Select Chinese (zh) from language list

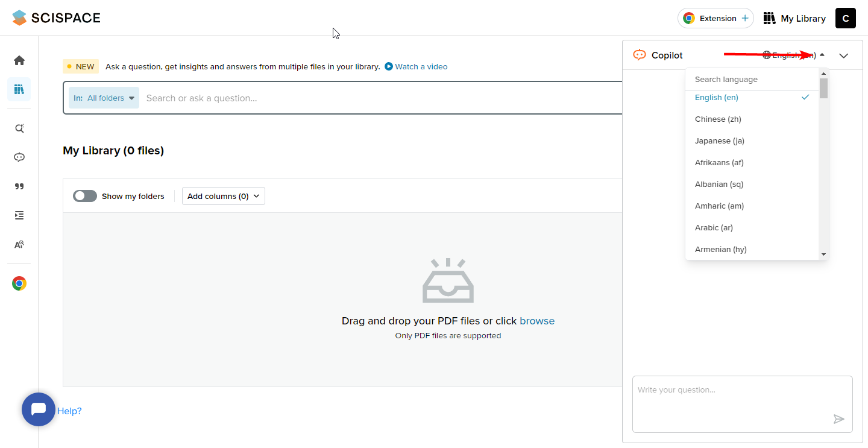(718, 119)
